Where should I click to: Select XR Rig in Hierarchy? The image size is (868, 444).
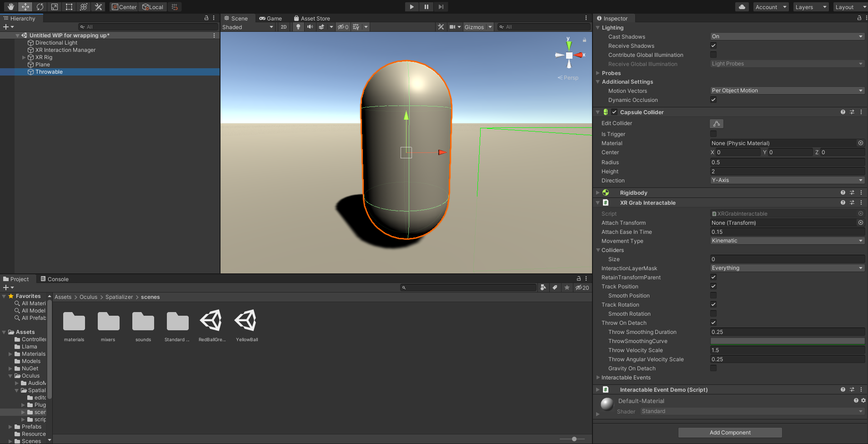44,57
